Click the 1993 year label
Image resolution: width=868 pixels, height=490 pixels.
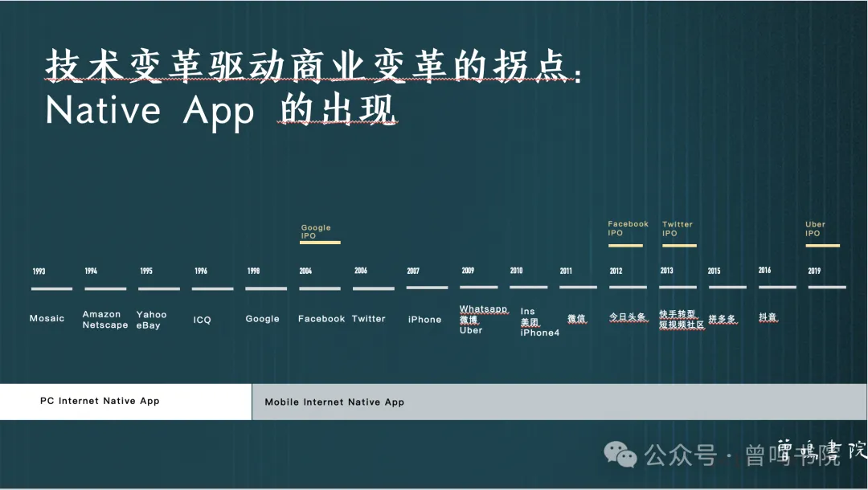click(39, 271)
